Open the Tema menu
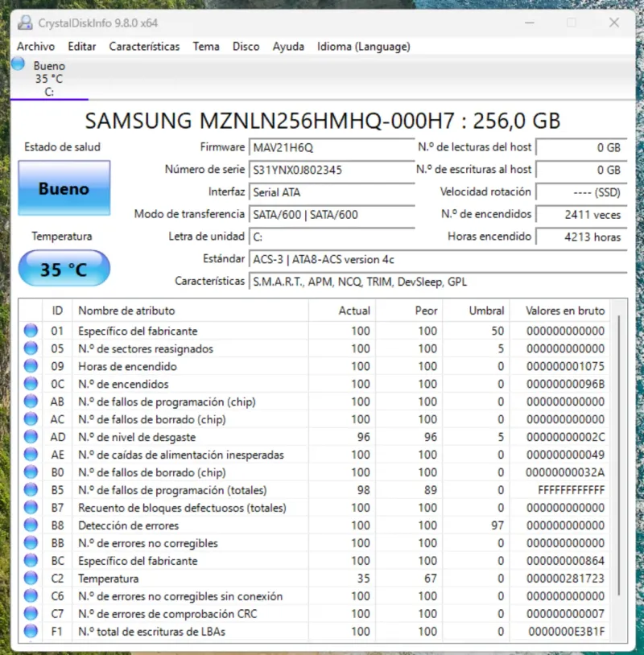644x655 pixels. pyautogui.click(x=206, y=47)
